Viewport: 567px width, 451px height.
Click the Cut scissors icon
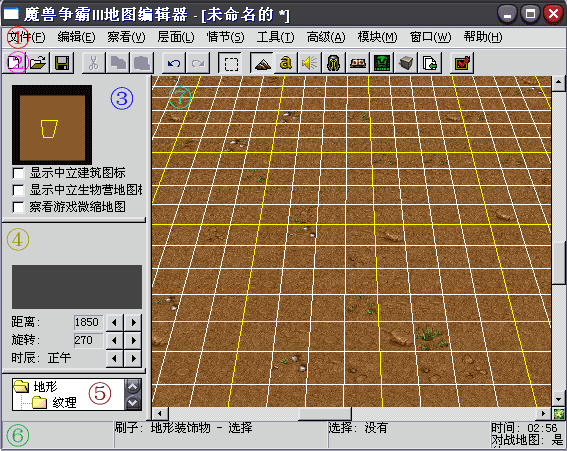click(94, 63)
